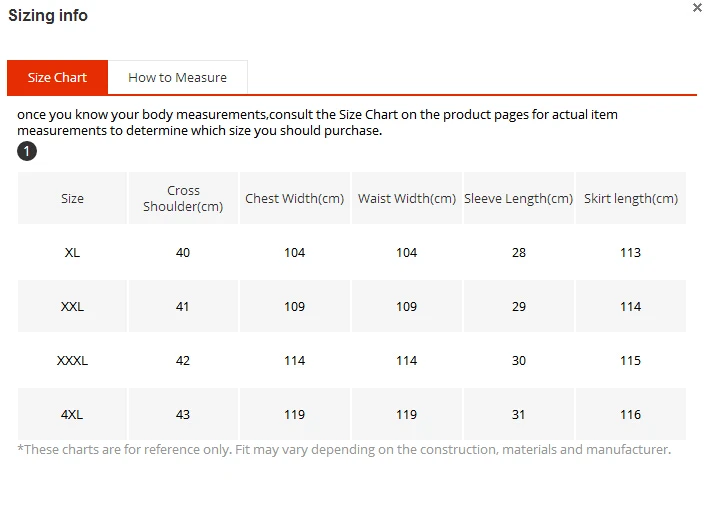Click the Cross Shoulder(cm) column header
The height and width of the screenshot is (514, 712).
tap(183, 198)
